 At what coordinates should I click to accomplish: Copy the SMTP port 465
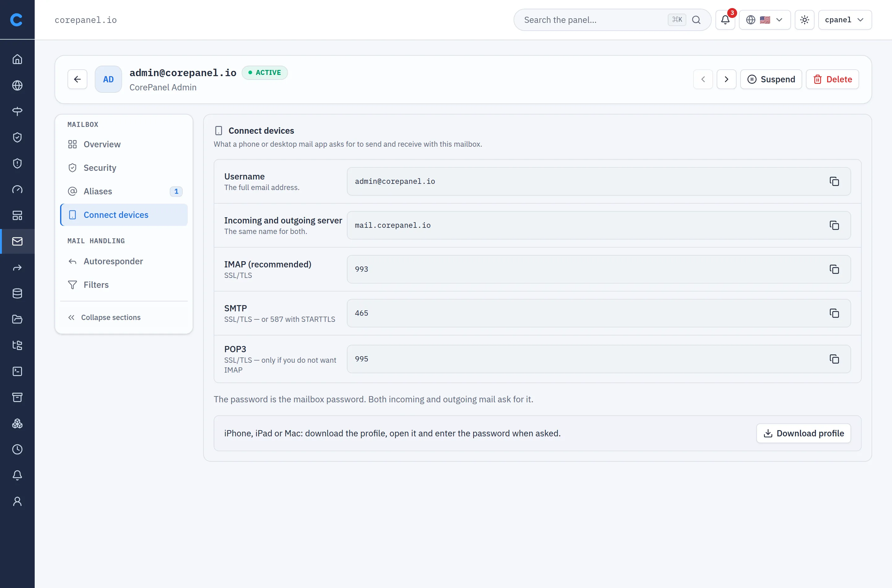pyautogui.click(x=834, y=313)
